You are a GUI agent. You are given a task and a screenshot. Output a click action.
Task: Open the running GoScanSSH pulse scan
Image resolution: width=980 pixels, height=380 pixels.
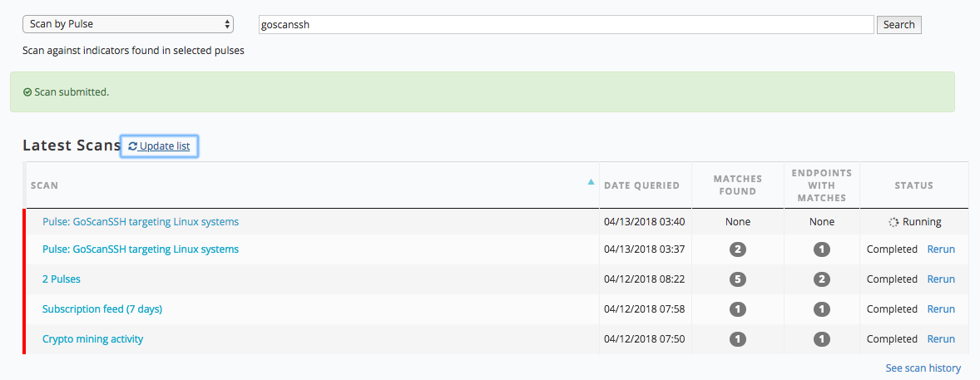(141, 222)
